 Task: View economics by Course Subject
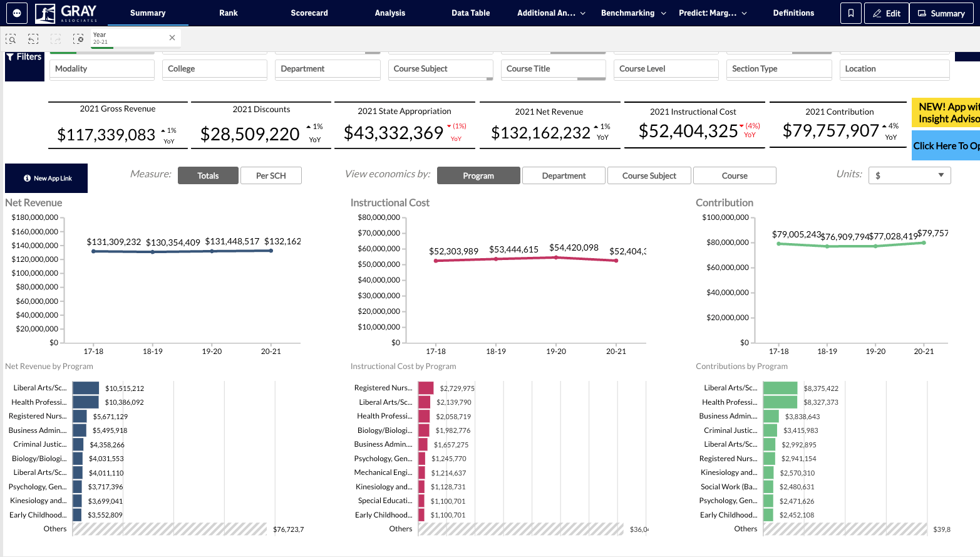(x=649, y=175)
